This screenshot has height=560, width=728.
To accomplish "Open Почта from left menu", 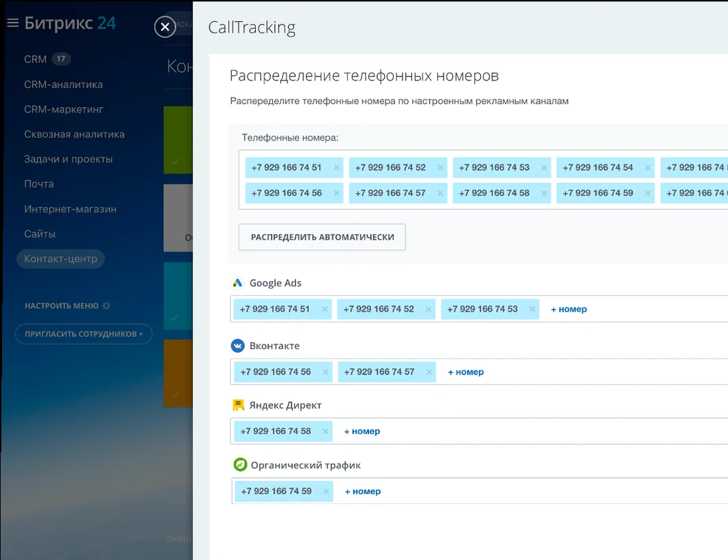I will (39, 184).
